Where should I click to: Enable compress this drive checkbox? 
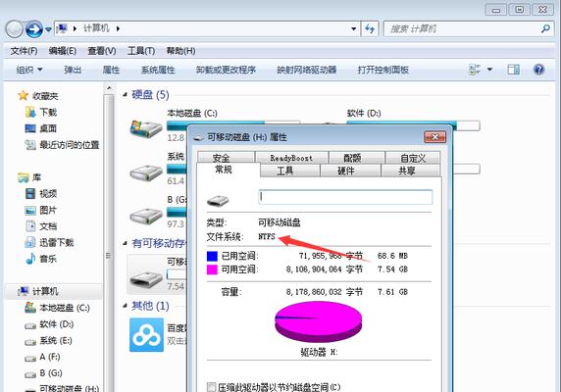point(212,387)
